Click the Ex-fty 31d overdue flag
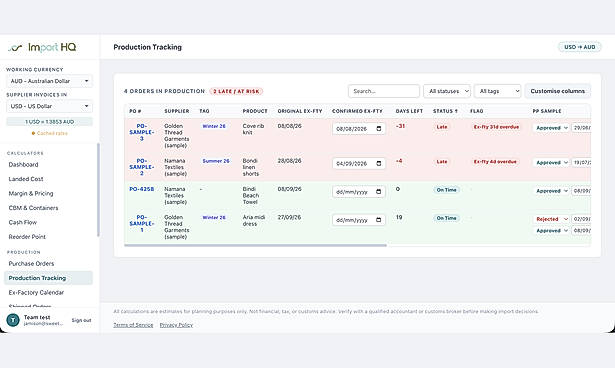The image size is (615, 368). (x=496, y=127)
